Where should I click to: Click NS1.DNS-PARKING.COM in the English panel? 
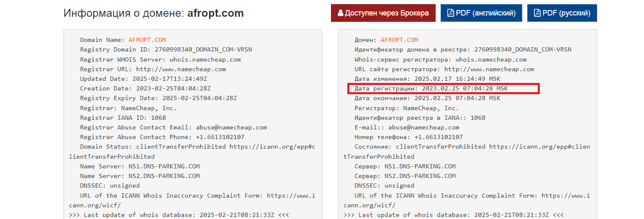(x=164, y=166)
